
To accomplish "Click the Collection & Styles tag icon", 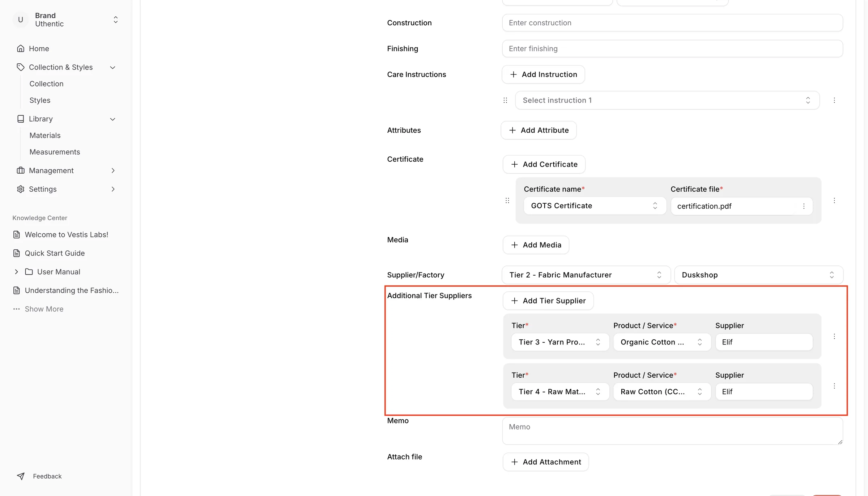I will coord(21,67).
